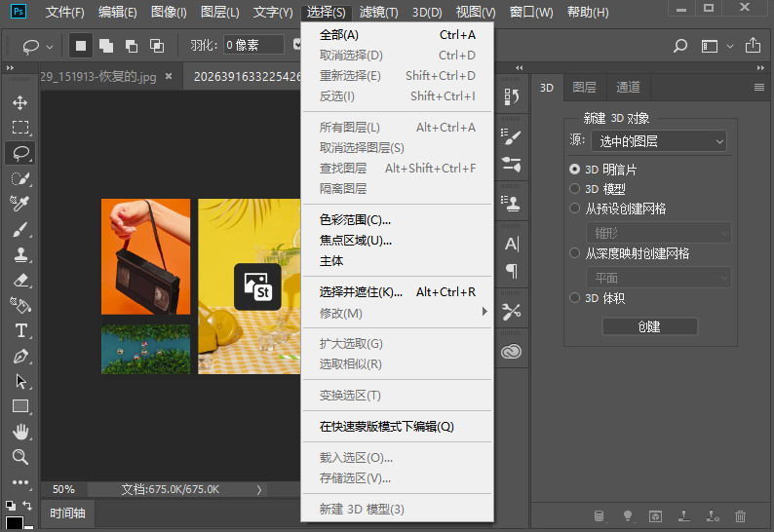Select the Rectangle shape tool

click(20, 406)
